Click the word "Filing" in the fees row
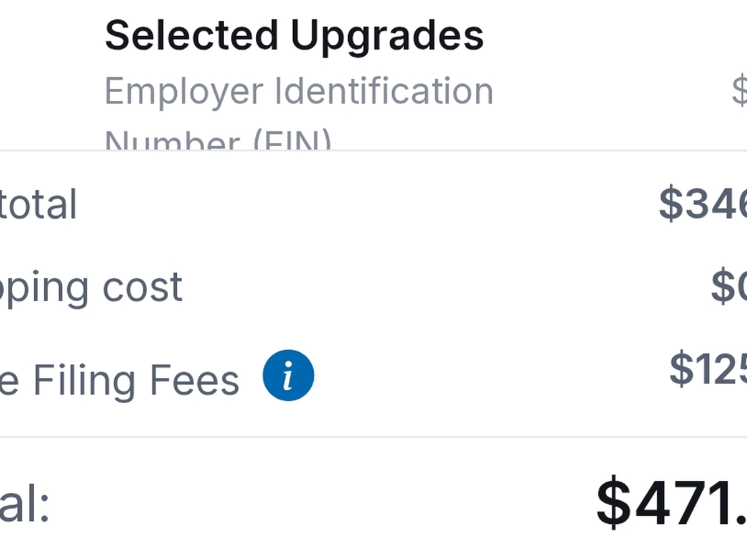The height and width of the screenshot is (560, 747). (83, 380)
